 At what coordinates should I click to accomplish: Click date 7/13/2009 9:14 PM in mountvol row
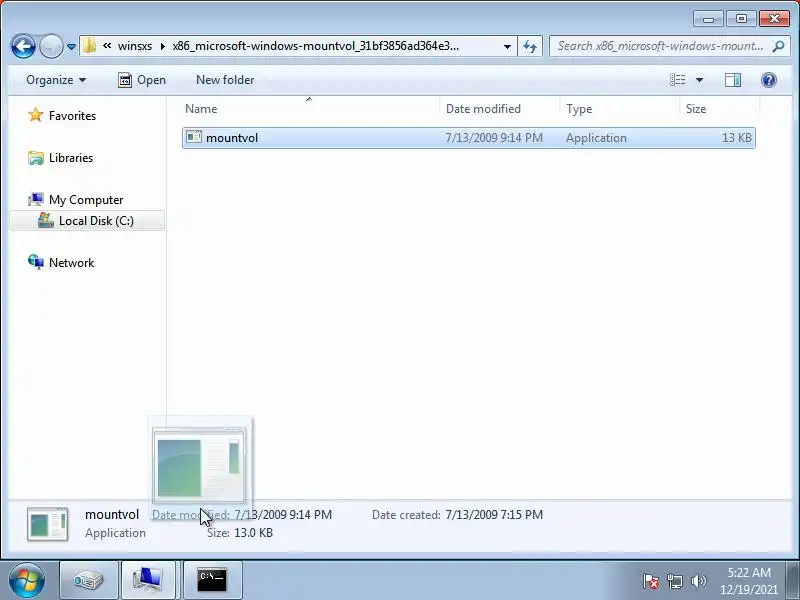click(x=494, y=138)
